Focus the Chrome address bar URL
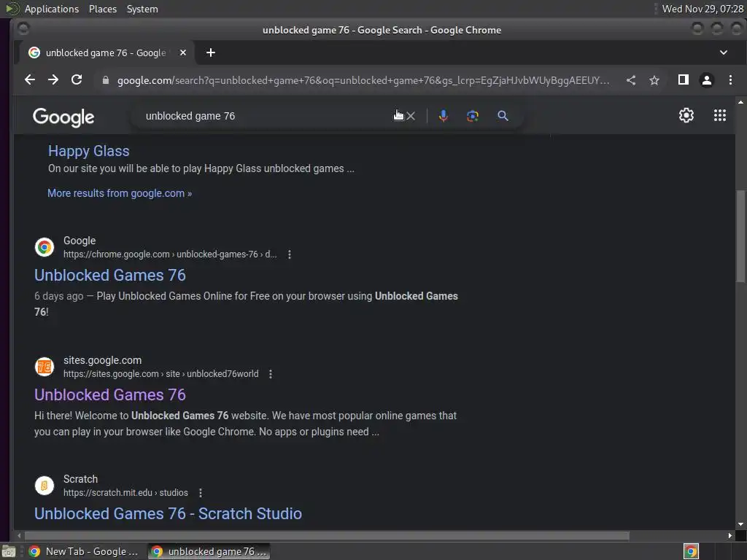The width and height of the screenshot is (747, 560). pyautogui.click(x=363, y=80)
